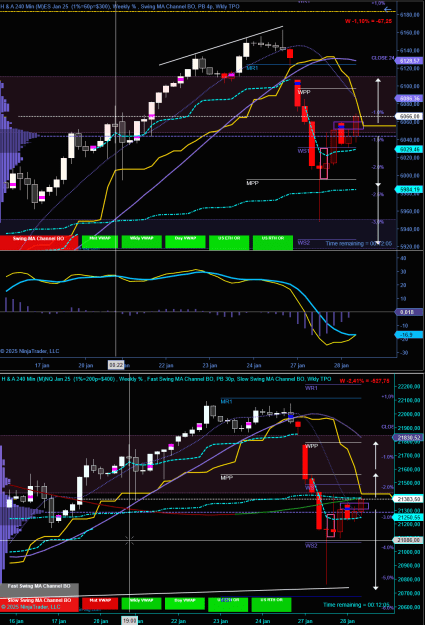Screen dimensions: 425x625
Task: Click the red Slow Swing MA Channel BO box
Action: pos(39,603)
